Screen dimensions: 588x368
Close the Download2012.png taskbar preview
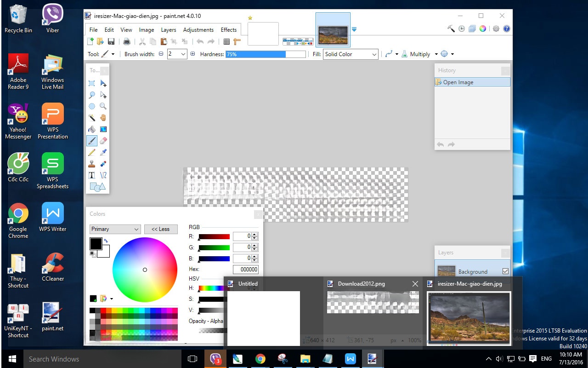pos(415,284)
